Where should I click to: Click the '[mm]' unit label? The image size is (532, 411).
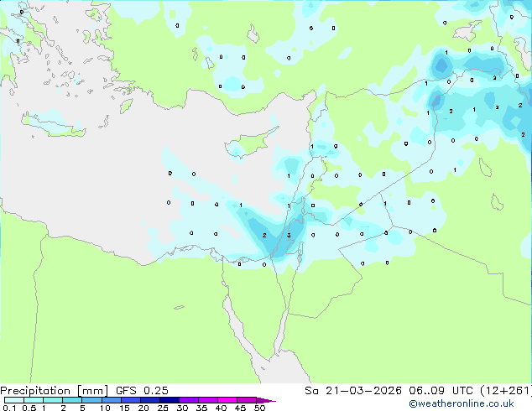click(x=92, y=391)
